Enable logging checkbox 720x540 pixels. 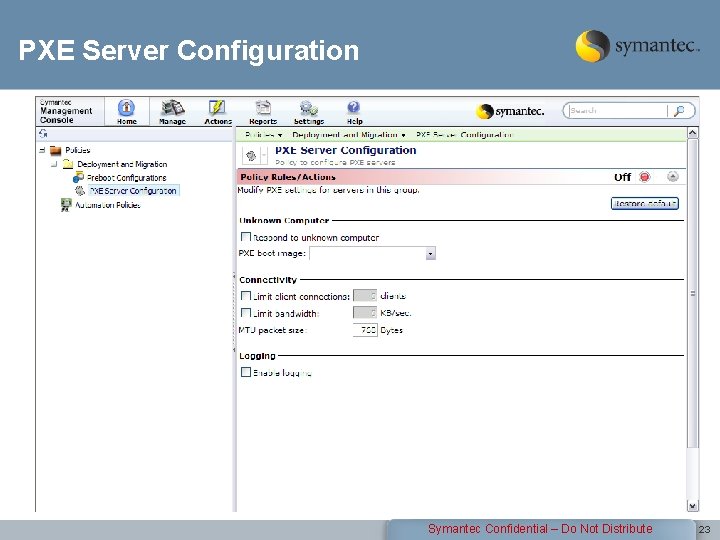(x=246, y=372)
